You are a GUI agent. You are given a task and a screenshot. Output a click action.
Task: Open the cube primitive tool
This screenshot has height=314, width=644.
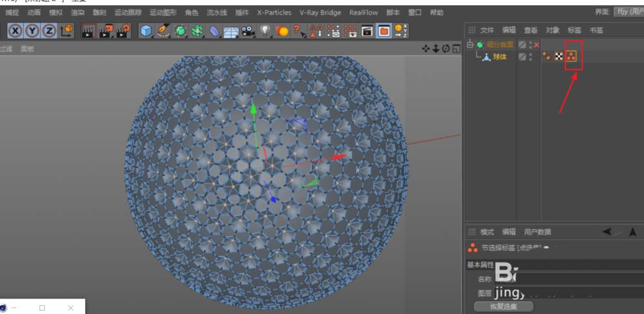pos(146,30)
